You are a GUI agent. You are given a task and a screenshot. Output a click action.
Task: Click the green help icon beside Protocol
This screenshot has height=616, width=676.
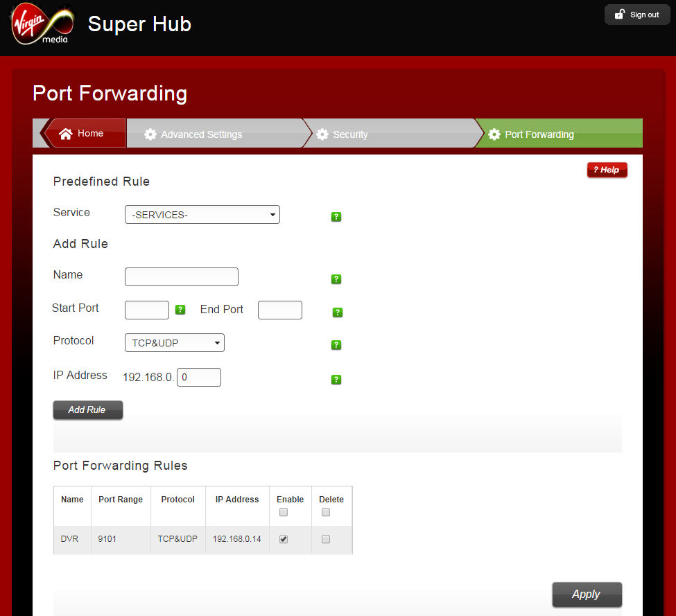pos(336,345)
